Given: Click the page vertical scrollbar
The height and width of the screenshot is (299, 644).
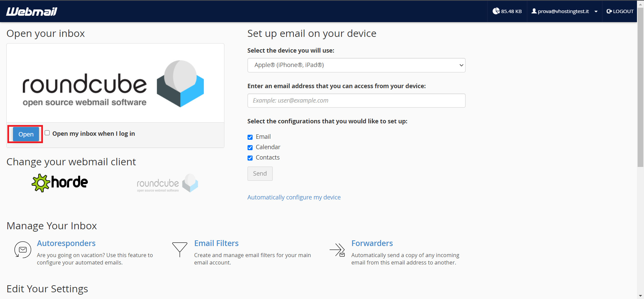Looking at the screenshot, I should [640, 87].
